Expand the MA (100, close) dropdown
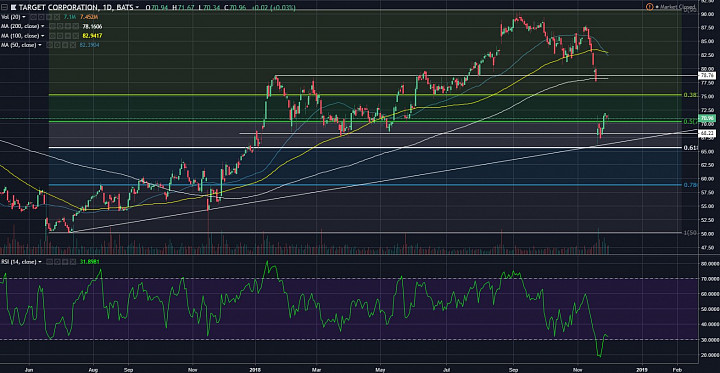The image size is (720, 373). [43, 36]
